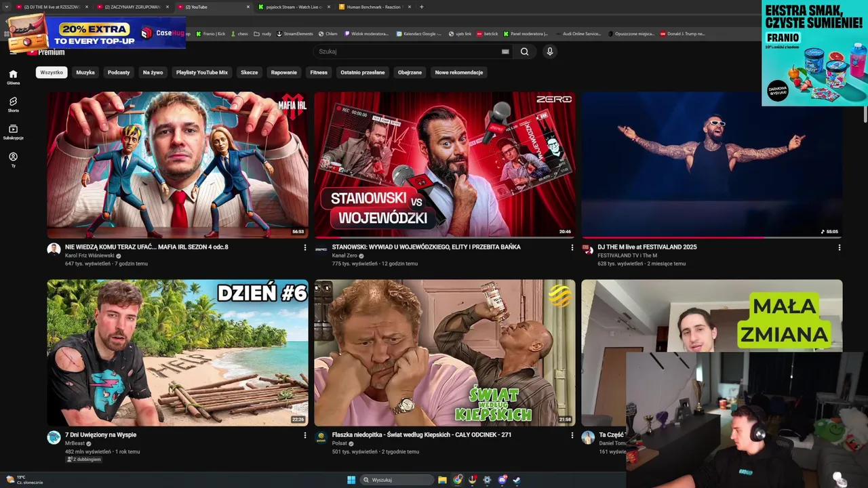Play the Stanowski vs Wojewódzki thumbnail
The width and height of the screenshot is (868, 488).
coord(445,165)
